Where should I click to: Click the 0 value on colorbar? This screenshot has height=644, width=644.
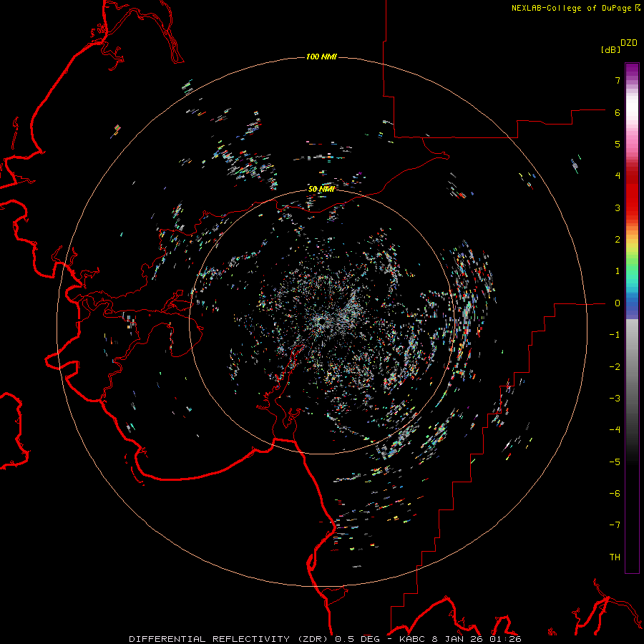(618, 303)
